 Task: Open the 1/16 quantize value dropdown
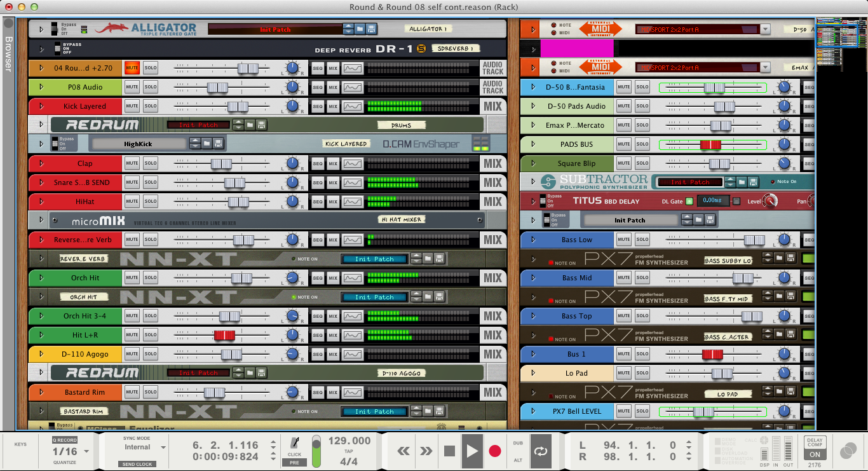click(x=86, y=452)
